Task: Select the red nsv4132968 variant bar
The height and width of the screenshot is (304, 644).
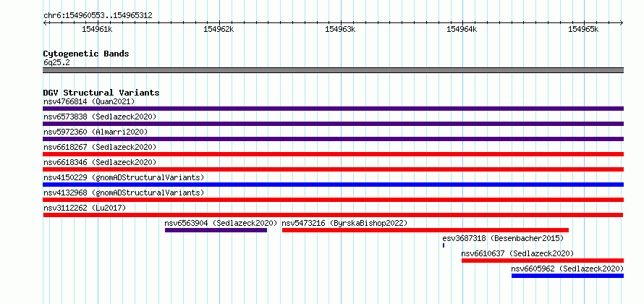Action: point(333,200)
